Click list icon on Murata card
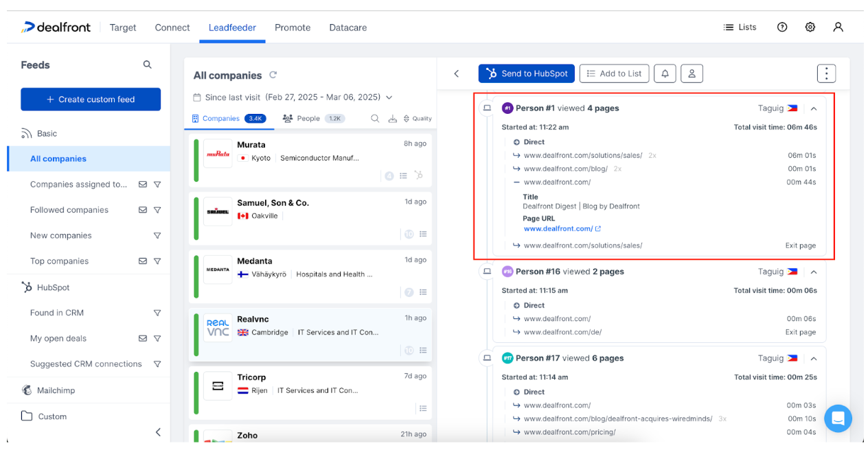This screenshot has width=868, height=450. pyautogui.click(x=404, y=176)
